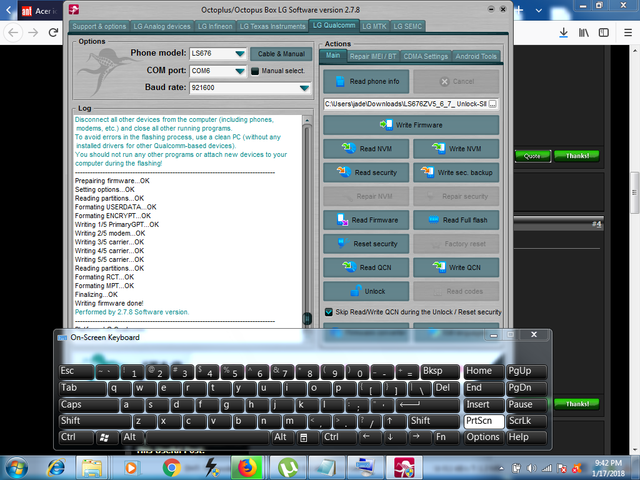640x480 pixels.
Task: Click the Read Full flash button
Action: [x=456, y=220]
